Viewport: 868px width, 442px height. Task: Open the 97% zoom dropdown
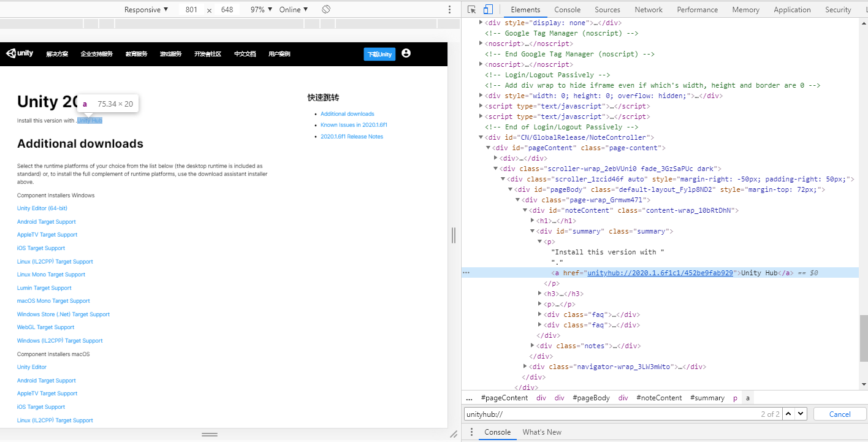tap(262, 10)
